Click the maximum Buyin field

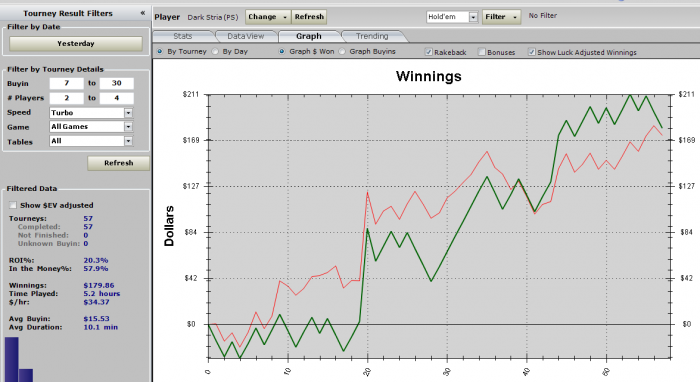(x=117, y=83)
